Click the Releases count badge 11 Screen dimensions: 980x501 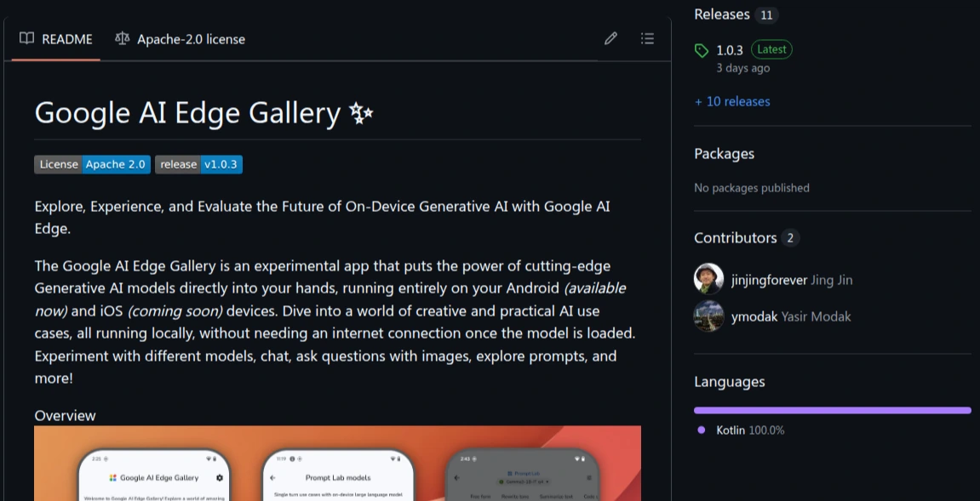pyautogui.click(x=766, y=15)
